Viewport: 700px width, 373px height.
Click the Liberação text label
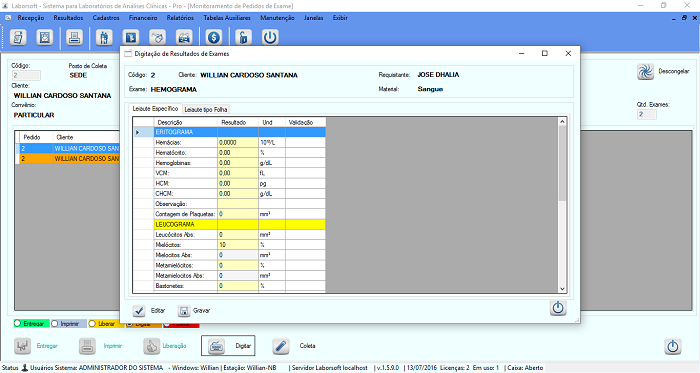click(x=174, y=346)
